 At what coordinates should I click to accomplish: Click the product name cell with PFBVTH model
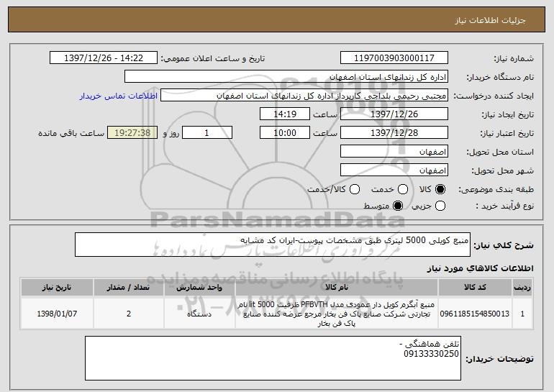click(x=337, y=314)
